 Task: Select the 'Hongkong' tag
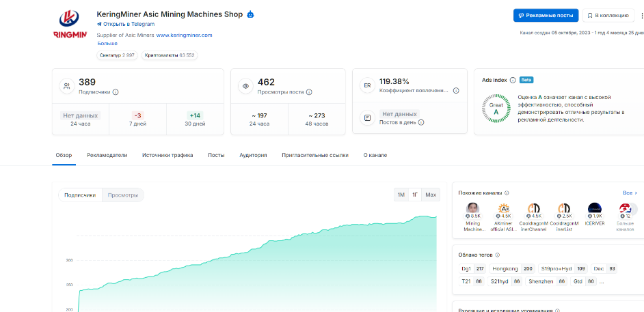(512, 269)
